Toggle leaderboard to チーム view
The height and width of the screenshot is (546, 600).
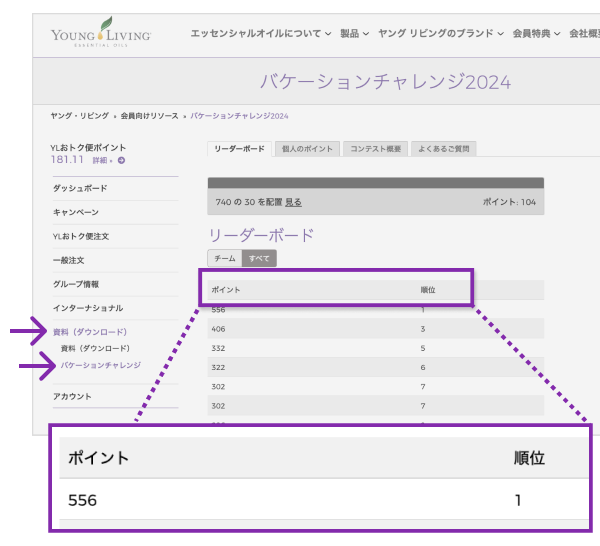[225, 258]
